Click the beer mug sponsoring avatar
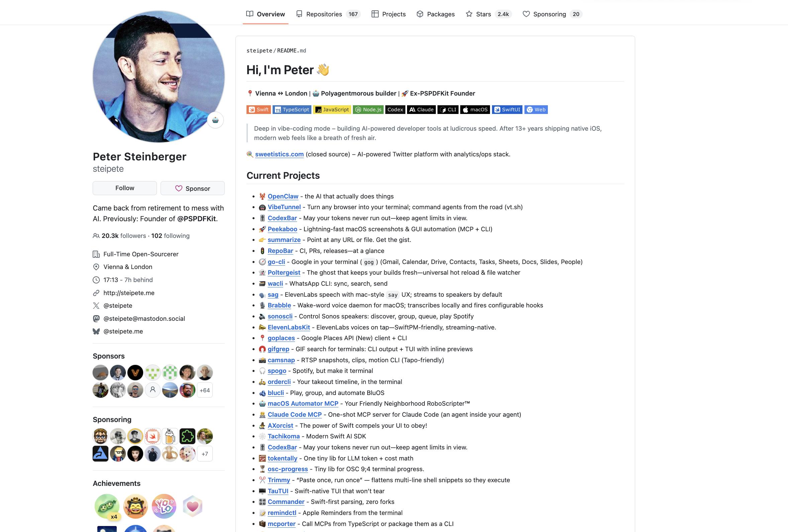The height and width of the screenshot is (532, 788). coord(170,436)
